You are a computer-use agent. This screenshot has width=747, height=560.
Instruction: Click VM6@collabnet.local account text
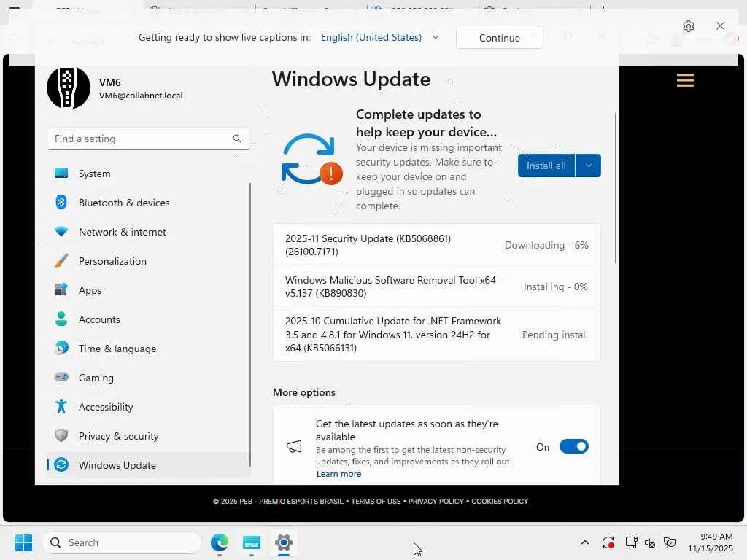pos(141,96)
